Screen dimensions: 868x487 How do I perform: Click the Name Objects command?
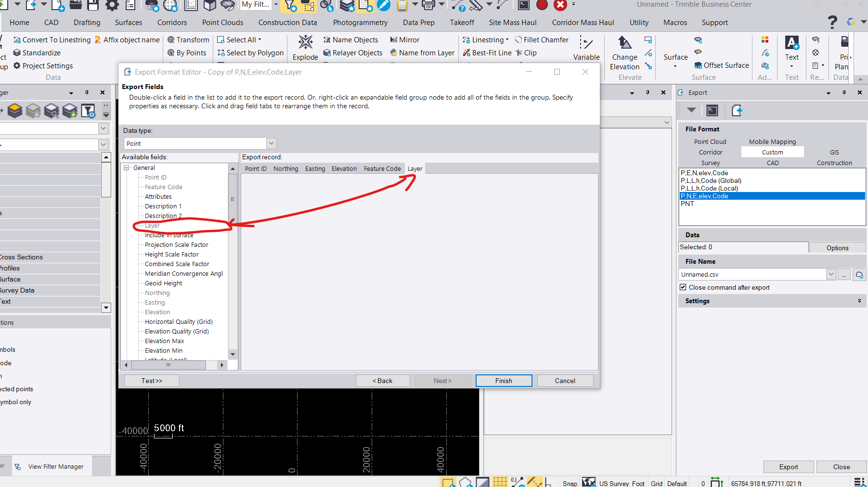coord(350,40)
